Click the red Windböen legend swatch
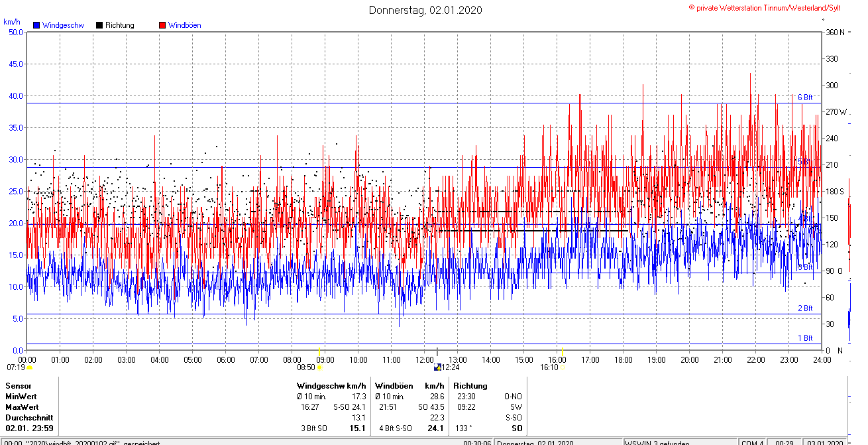 (x=162, y=25)
